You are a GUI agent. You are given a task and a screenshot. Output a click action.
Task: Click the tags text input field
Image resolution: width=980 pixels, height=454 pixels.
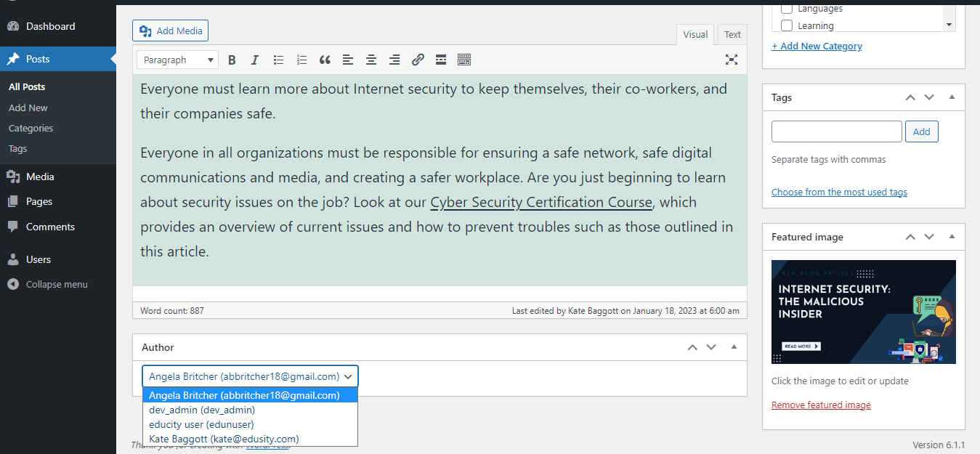(x=836, y=131)
